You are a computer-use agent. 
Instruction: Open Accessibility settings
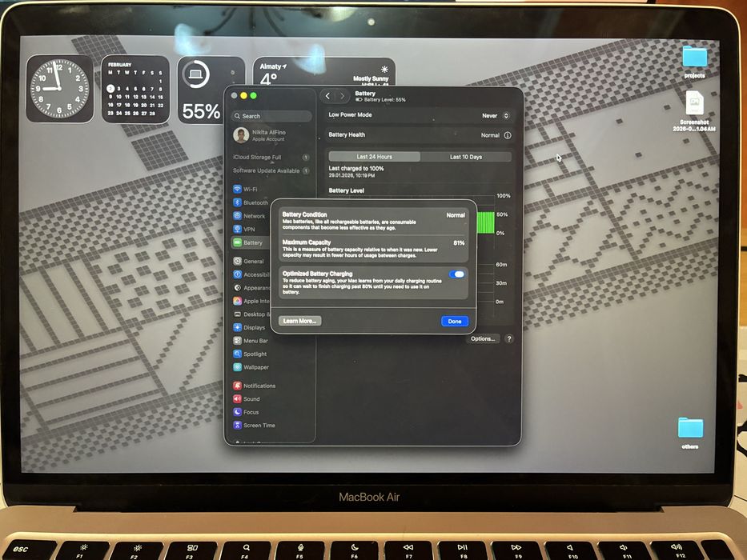point(251,274)
